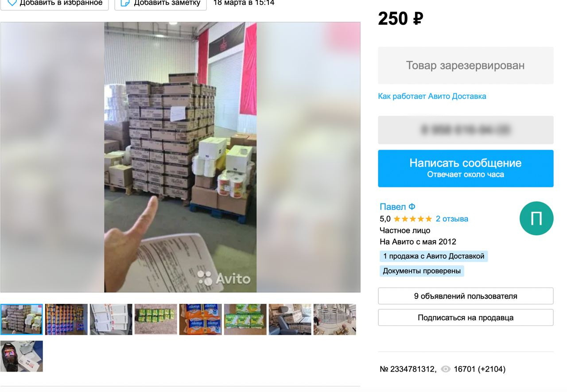567x392 pixels.
Task: Open the main warehouse photo
Action: coord(180,157)
